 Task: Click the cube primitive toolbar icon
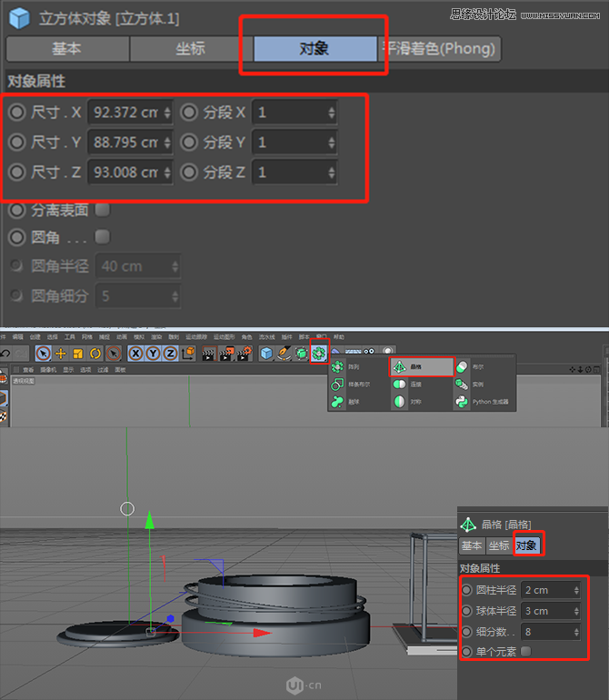point(266,354)
